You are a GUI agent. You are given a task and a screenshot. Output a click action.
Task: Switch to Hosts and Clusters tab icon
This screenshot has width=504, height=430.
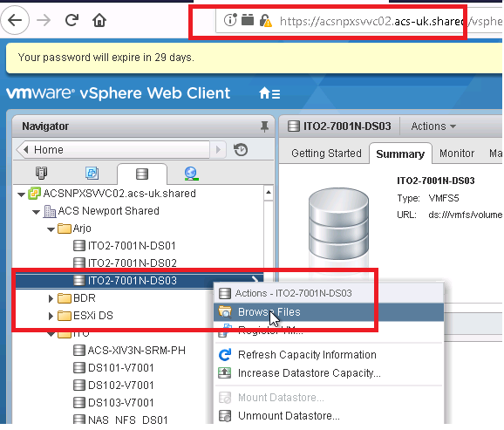point(41,173)
